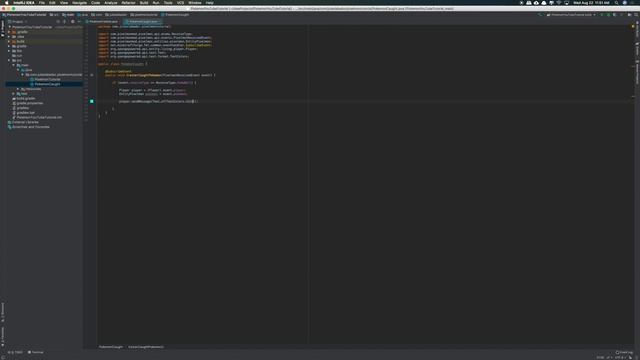This screenshot has height=360, width=640.
Task: Open the Structure tool window side tab
Action: pyautogui.click(x=2, y=312)
